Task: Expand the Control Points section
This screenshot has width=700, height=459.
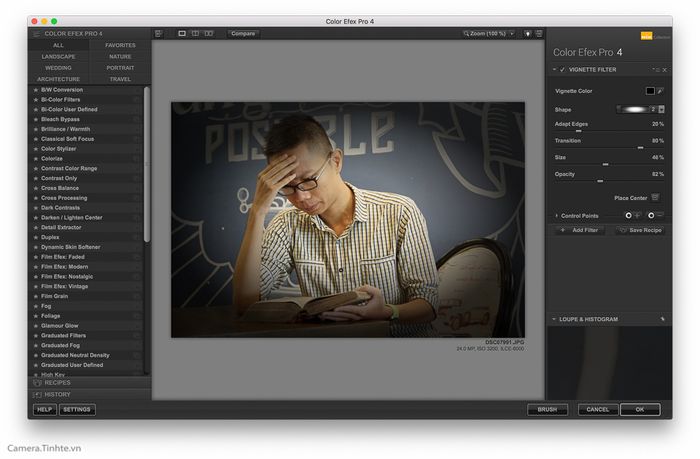Action: click(x=556, y=216)
